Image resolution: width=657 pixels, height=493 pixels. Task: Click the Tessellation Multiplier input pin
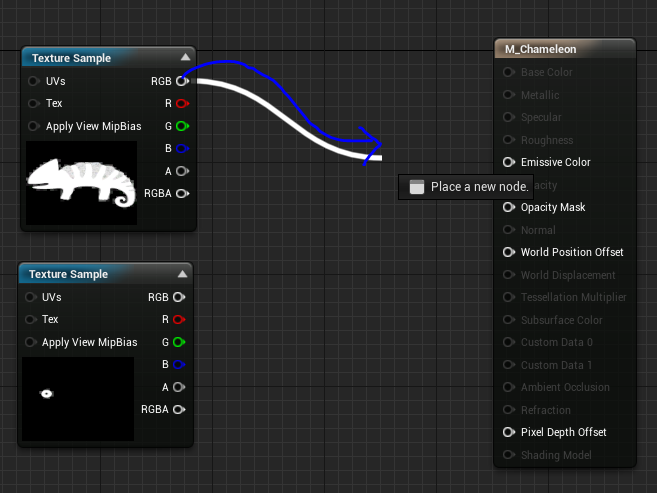(x=509, y=297)
